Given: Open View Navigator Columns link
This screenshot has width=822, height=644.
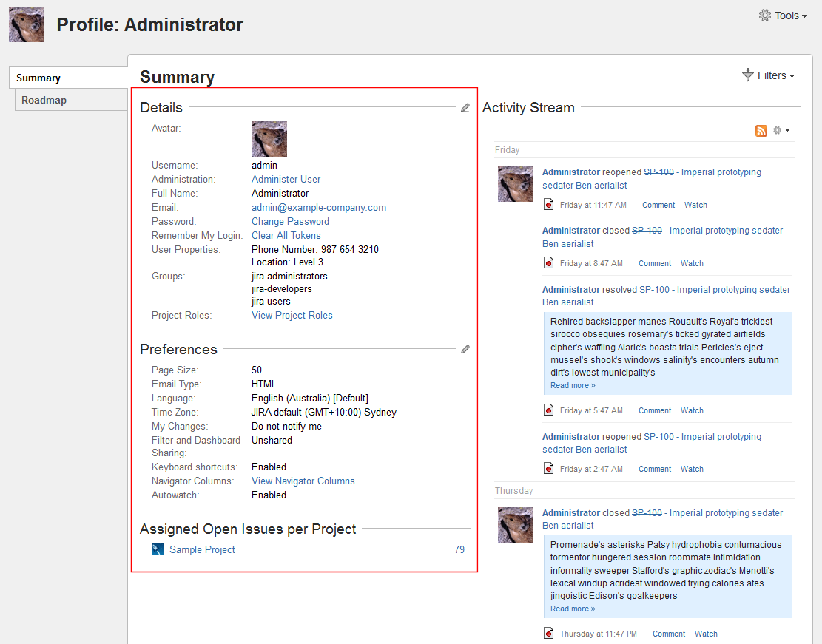Looking at the screenshot, I should [303, 481].
